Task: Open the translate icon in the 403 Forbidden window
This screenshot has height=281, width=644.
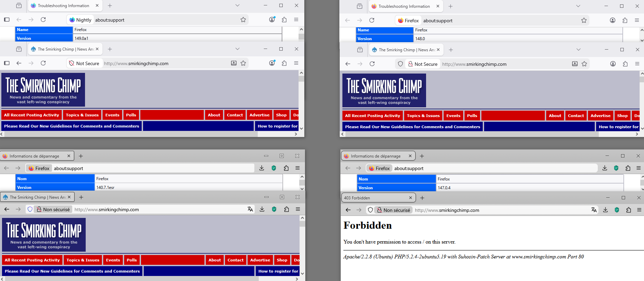Action: (594, 210)
